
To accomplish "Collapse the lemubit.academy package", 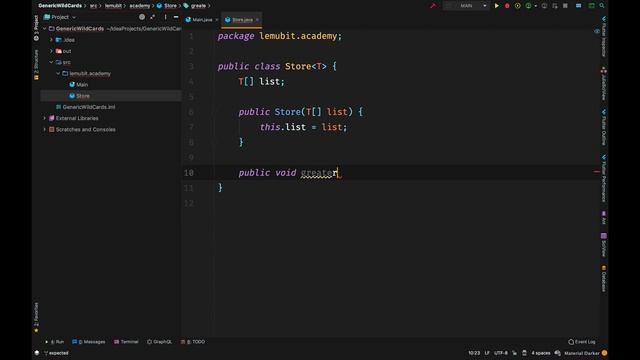I will click(58, 73).
